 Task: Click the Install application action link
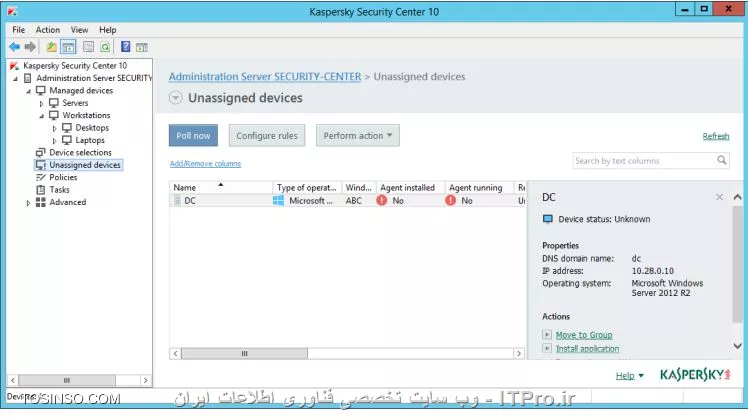pos(587,348)
